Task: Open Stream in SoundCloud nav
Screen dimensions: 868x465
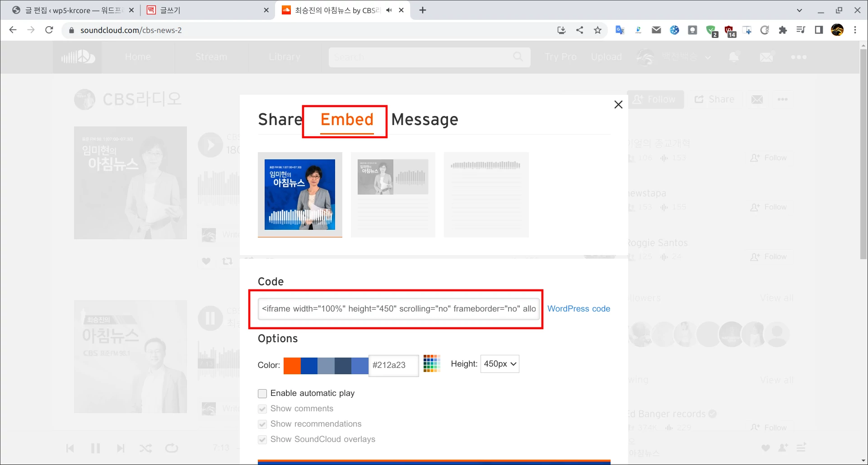Action: [x=211, y=57]
